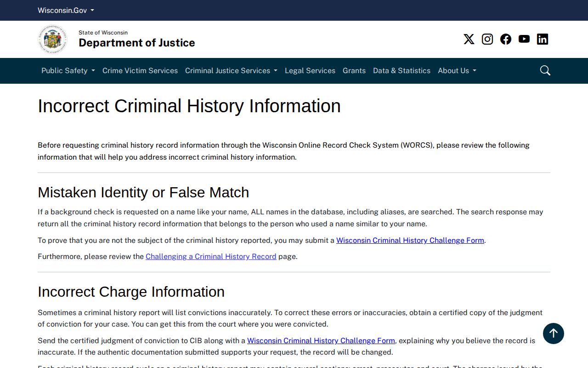The width and height of the screenshot is (588, 368).
Task: Expand the About Us menu
Action: (457, 70)
